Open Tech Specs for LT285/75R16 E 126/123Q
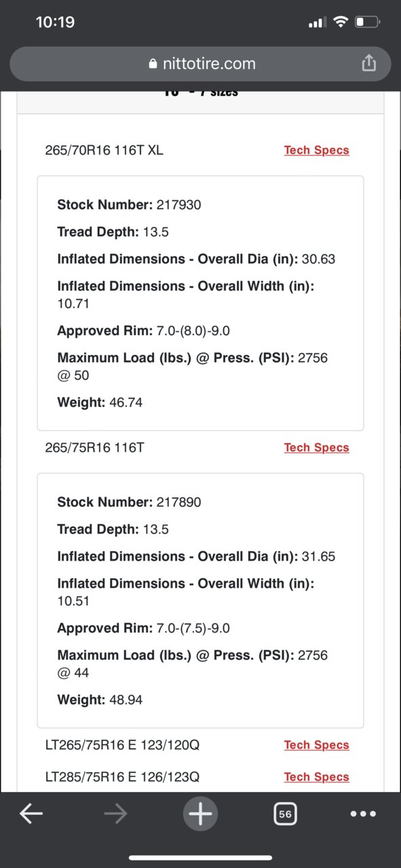Viewport: 401px width, 868px height. (x=316, y=776)
